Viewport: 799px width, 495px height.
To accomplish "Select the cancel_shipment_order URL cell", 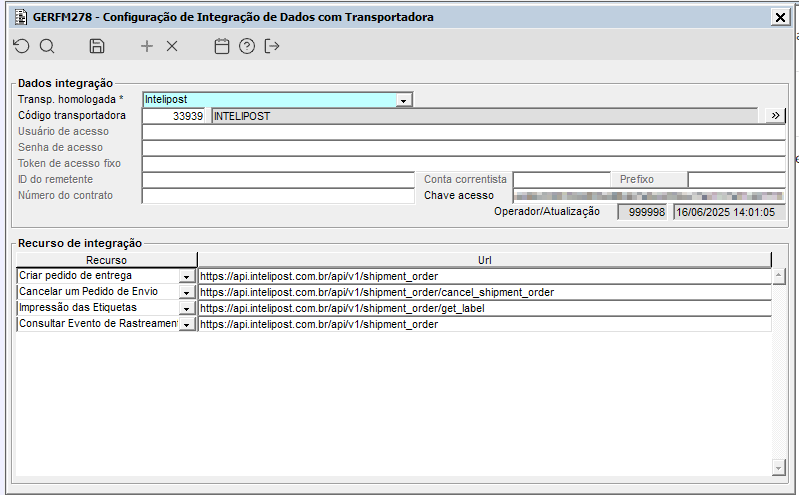I will [485, 292].
